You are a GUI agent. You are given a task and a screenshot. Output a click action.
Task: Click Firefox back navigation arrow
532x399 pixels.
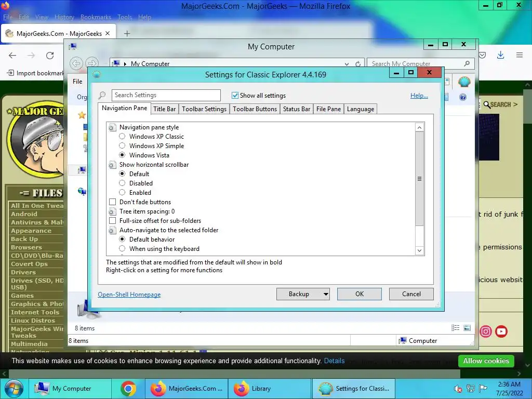pyautogui.click(x=12, y=55)
